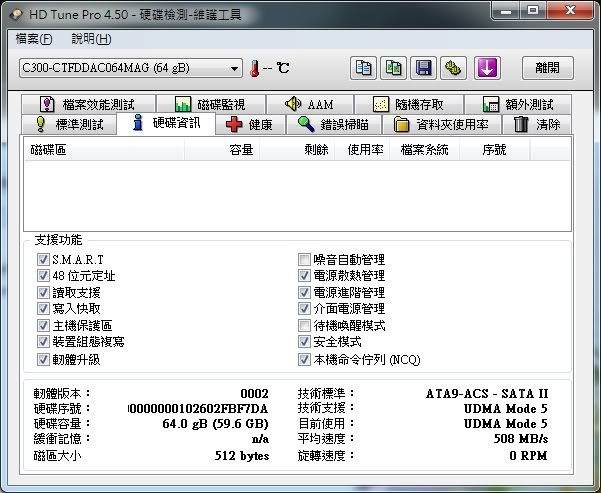Click the 0 RPM rotation value
The image size is (601, 493).
[x=528, y=456]
